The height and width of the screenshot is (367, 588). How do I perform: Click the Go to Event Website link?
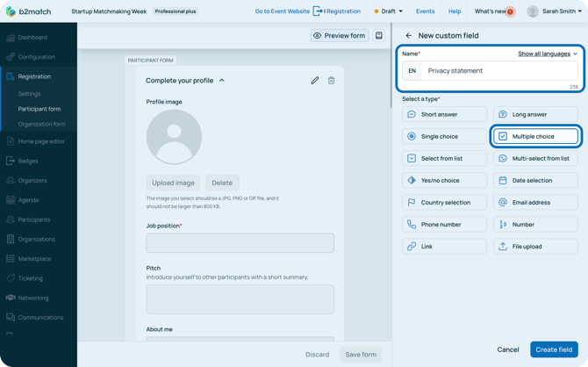click(x=282, y=11)
